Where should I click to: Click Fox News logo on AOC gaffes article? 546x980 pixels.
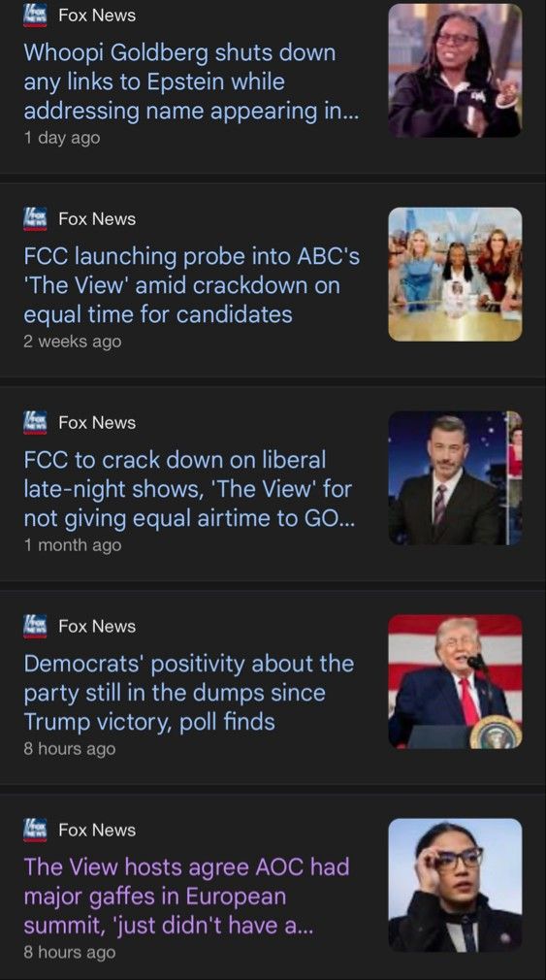(x=35, y=830)
